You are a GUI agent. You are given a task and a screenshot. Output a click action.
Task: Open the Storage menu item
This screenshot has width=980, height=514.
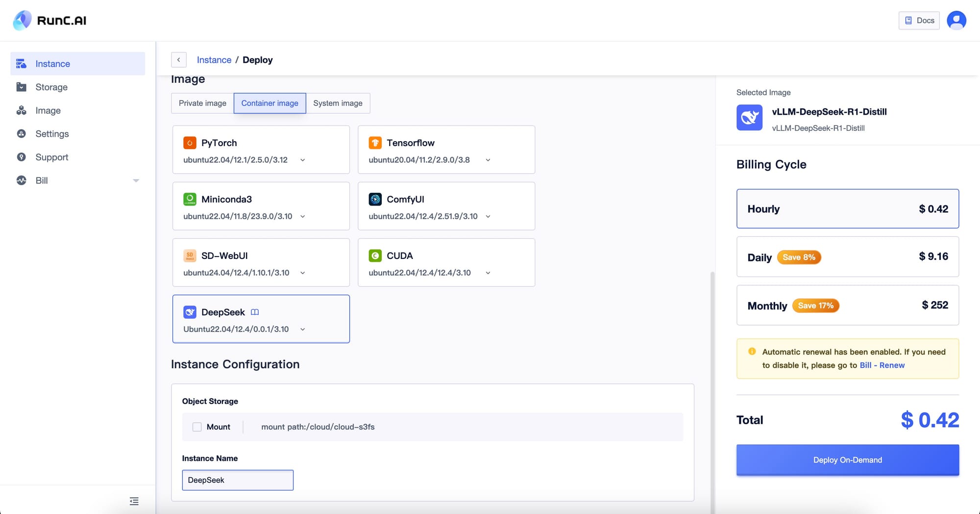(x=77, y=87)
